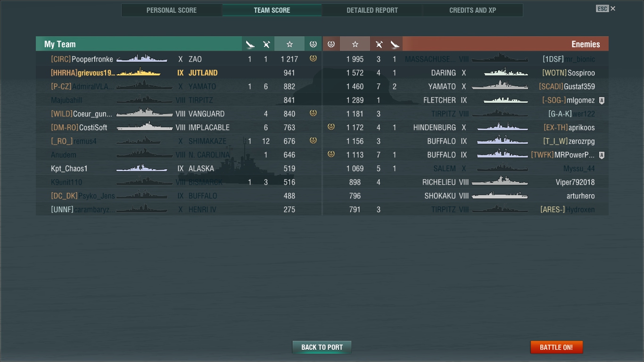The height and width of the screenshot is (362, 644).
Task: Click the badge next to mlgomez
Action: [x=602, y=100]
